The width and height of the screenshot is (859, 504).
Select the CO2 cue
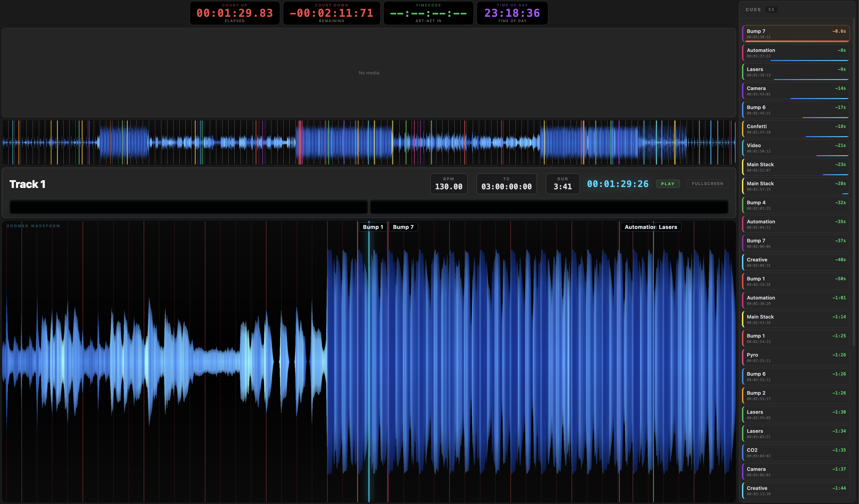point(796,452)
